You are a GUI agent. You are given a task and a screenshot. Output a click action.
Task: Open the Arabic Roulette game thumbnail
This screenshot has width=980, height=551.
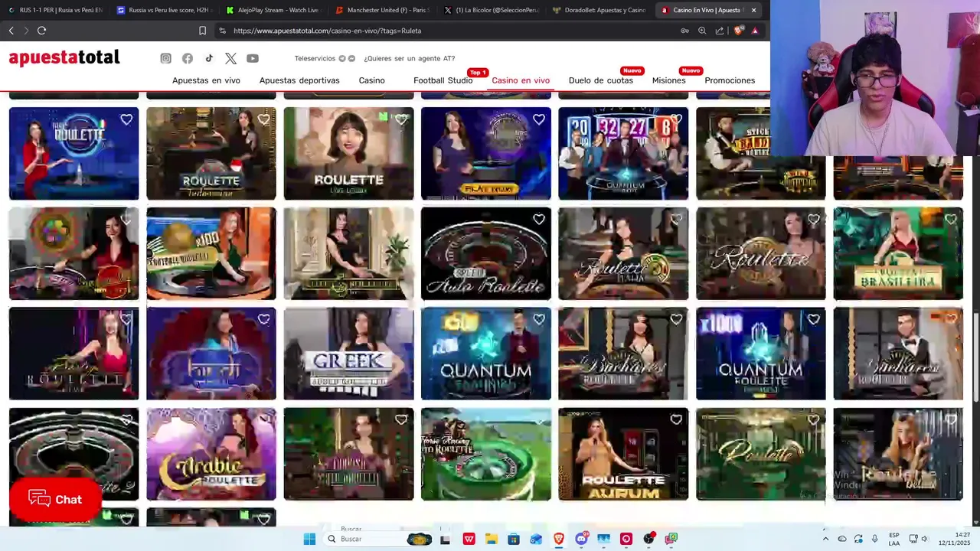coord(211,454)
